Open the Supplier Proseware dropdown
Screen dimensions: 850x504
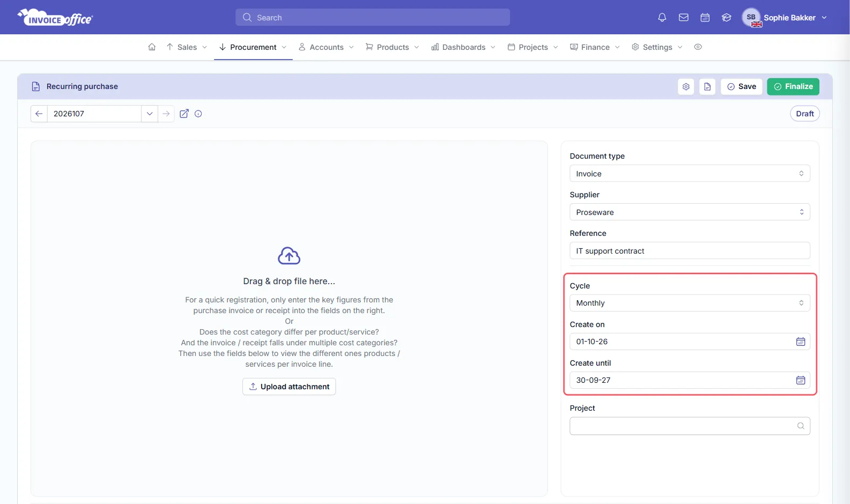coord(690,212)
